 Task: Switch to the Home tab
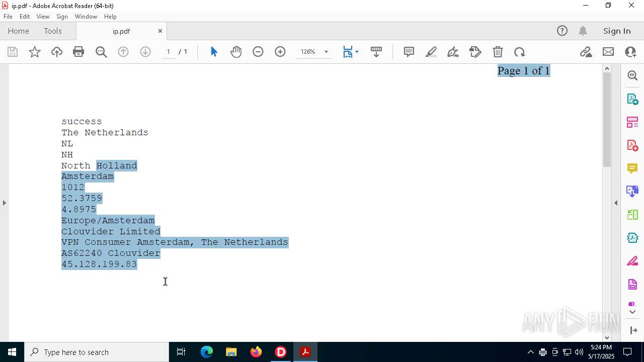(x=19, y=31)
